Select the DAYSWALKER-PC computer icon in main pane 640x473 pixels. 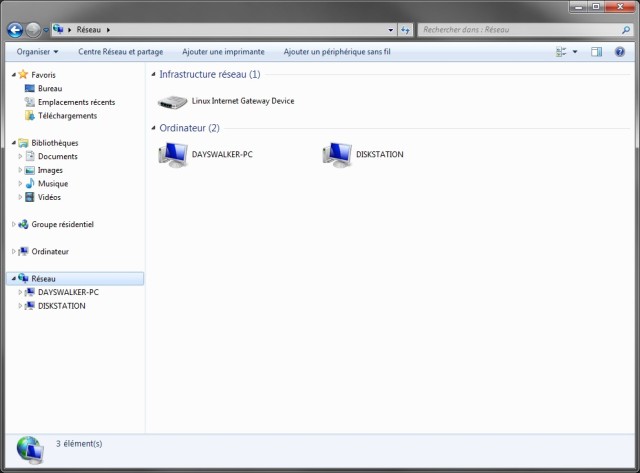click(x=173, y=155)
